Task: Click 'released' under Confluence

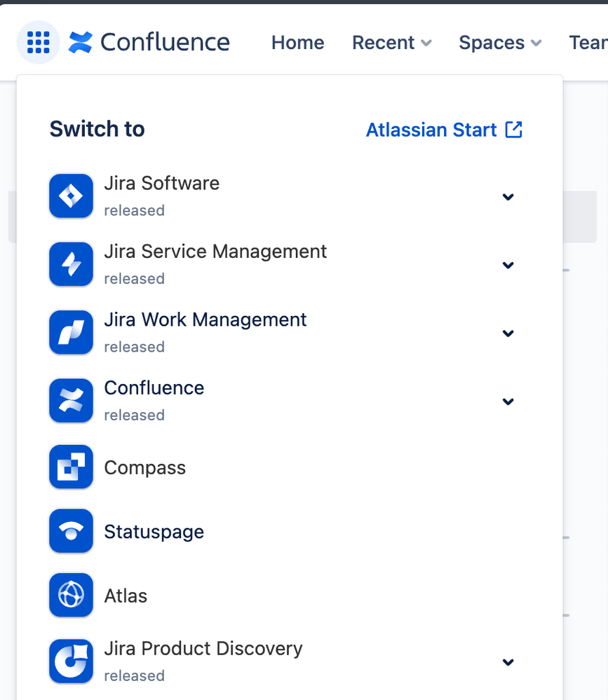Action: pyautogui.click(x=134, y=416)
